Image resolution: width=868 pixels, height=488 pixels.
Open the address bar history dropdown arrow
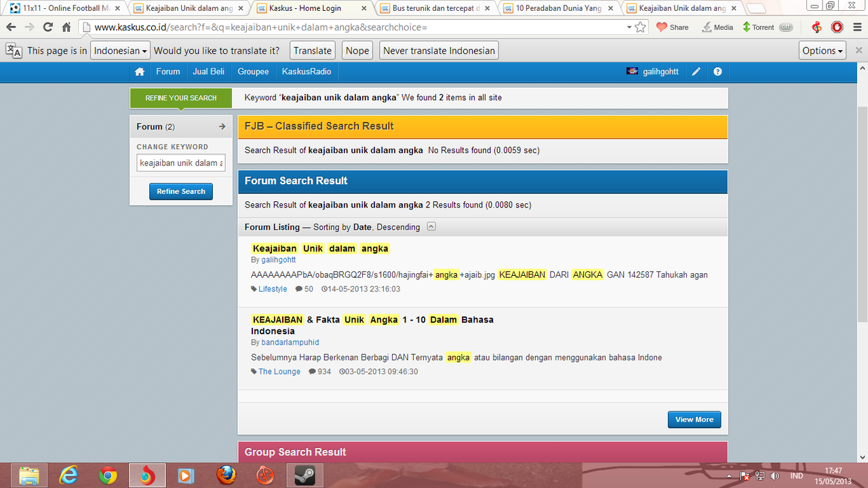tap(629, 27)
